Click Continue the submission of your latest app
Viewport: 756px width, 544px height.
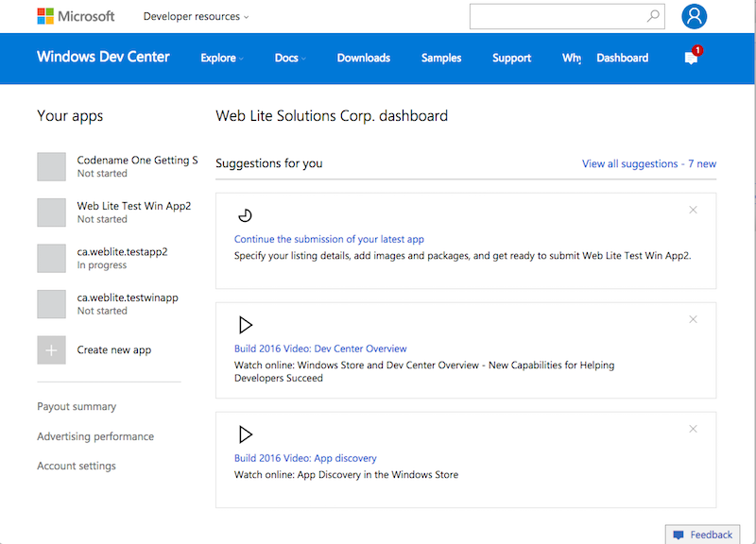pos(329,238)
